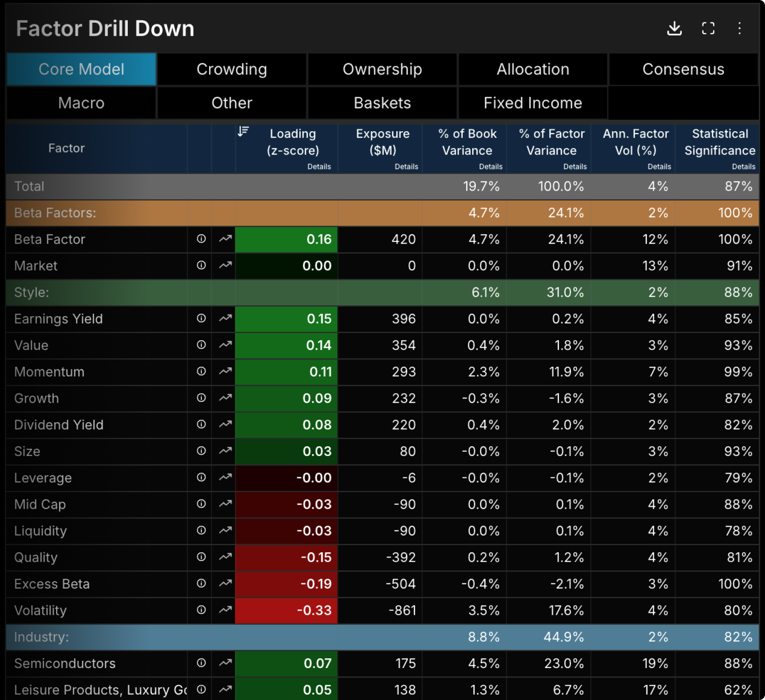
Task: Open the three-dot more options menu
Action: pyautogui.click(x=739, y=29)
